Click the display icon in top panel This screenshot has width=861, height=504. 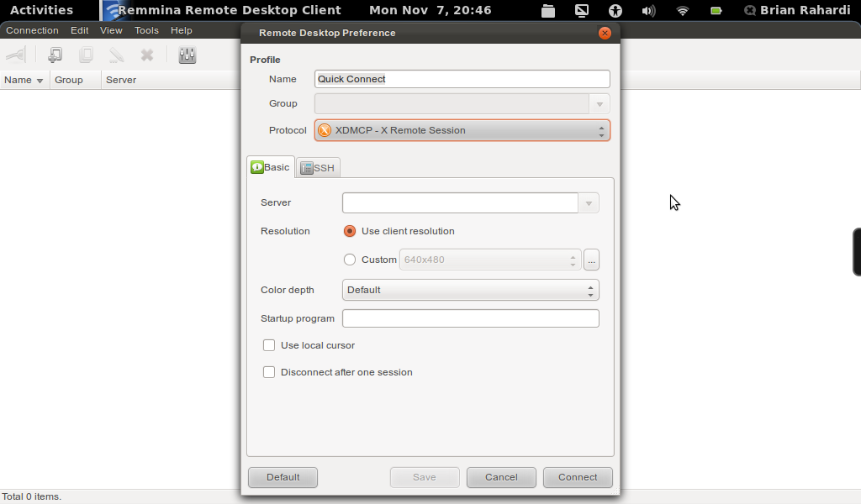point(582,10)
